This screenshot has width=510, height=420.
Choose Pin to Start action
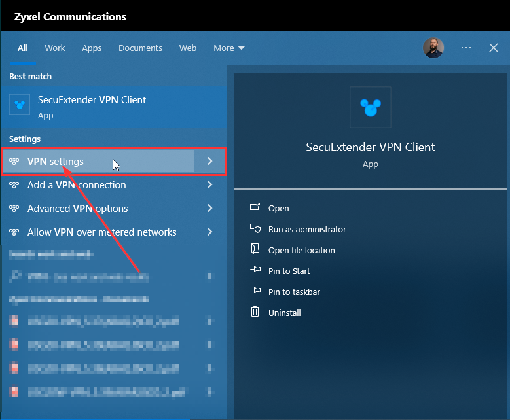(289, 271)
